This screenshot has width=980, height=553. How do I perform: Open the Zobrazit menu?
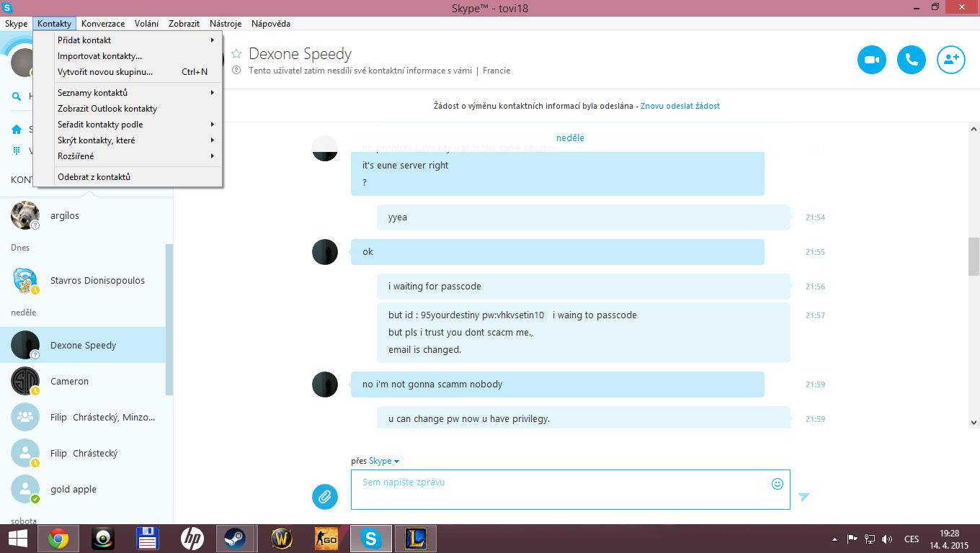pyautogui.click(x=184, y=24)
